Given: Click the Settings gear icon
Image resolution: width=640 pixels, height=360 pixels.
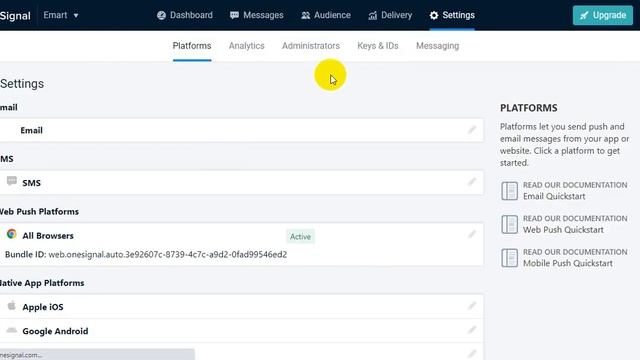Looking at the screenshot, I should [434, 15].
